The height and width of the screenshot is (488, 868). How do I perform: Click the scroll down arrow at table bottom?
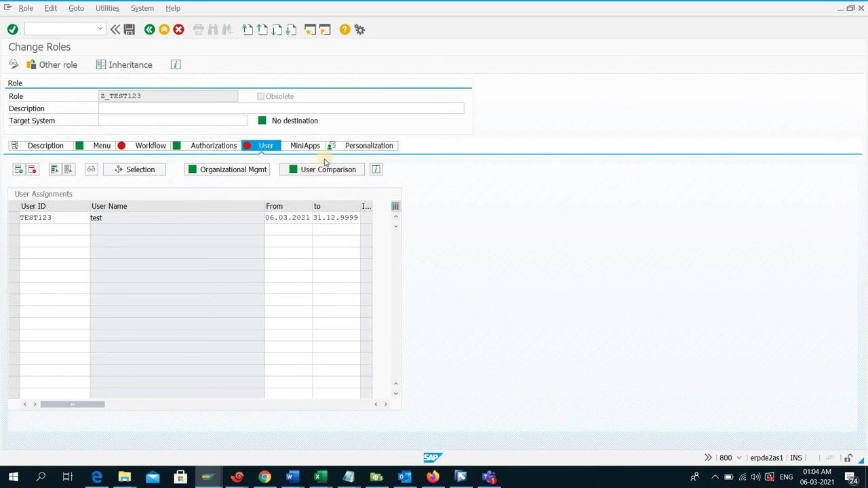[396, 393]
